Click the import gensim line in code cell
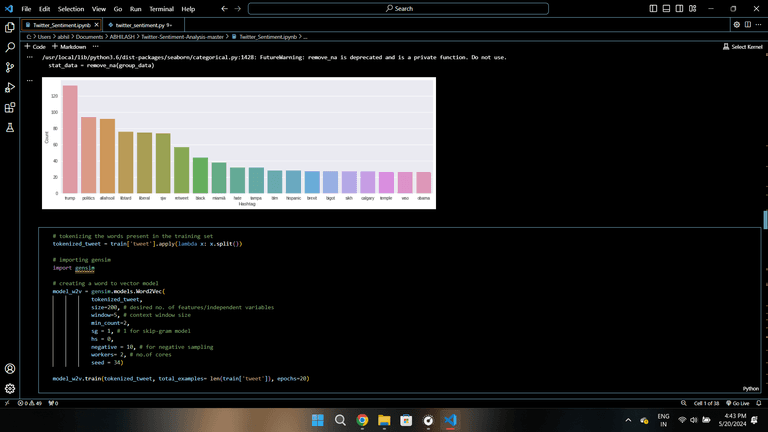Screen dimensions: 768x432 coord(73,267)
